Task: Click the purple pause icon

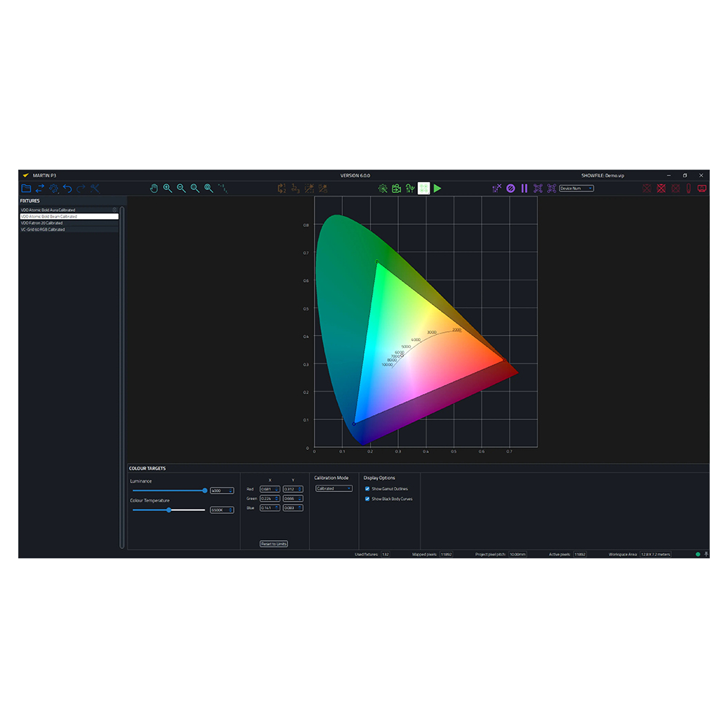Action: 524,189
